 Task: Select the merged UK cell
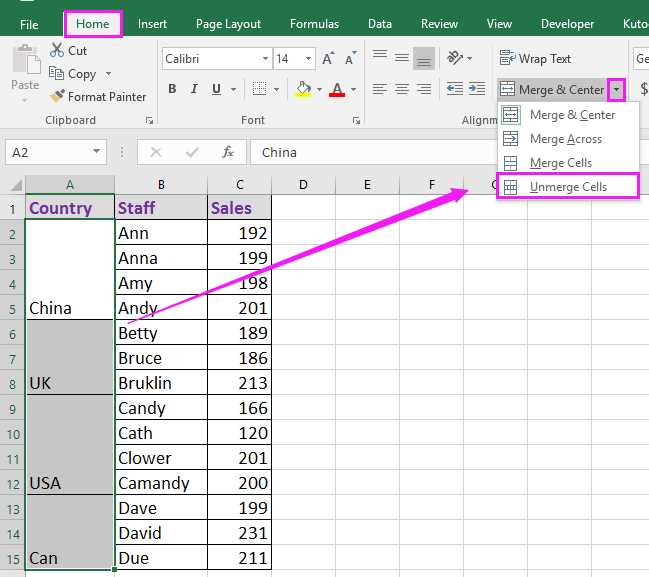[x=70, y=357]
